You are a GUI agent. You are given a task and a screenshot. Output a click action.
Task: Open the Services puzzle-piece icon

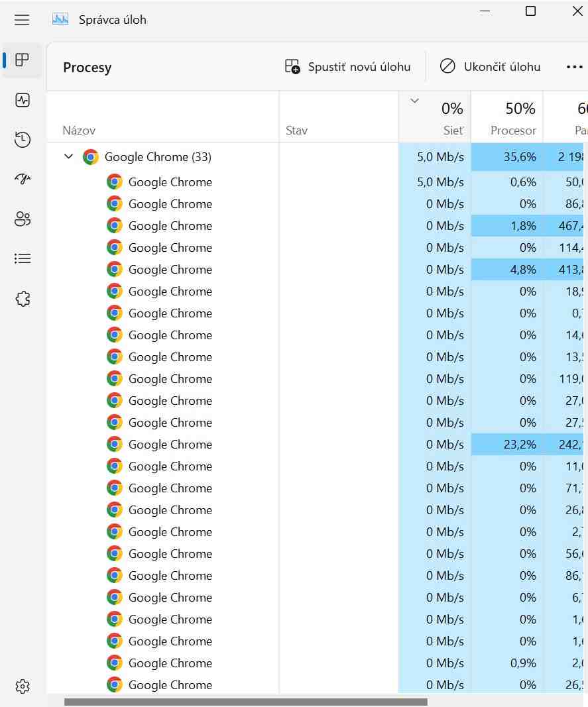[22, 298]
